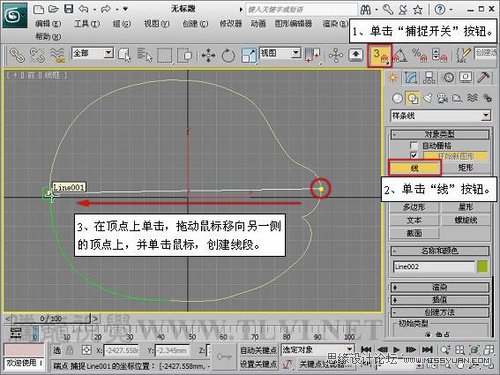Select the Lights category icon

(x=428, y=98)
